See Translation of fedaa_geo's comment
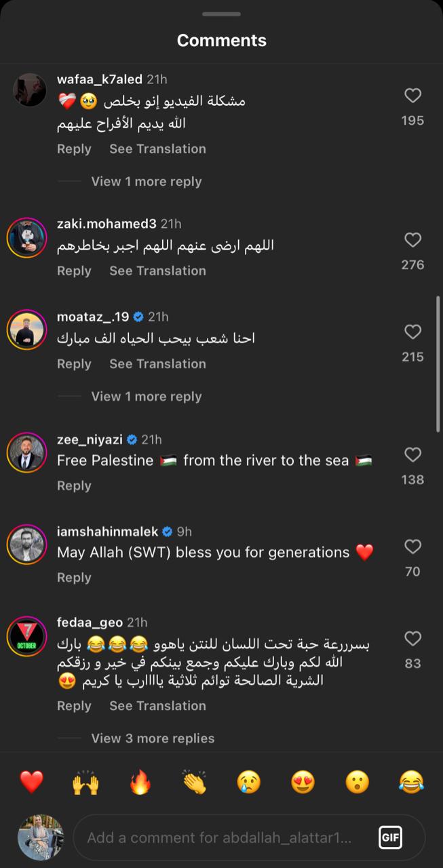Image resolution: width=443 pixels, height=868 pixels. tap(157, 705)
